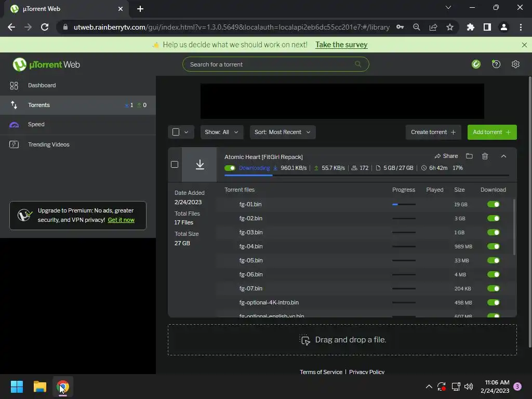Open File Explorer from taskbar
Viewport: 532px width, 399px height.
point(39,387)
